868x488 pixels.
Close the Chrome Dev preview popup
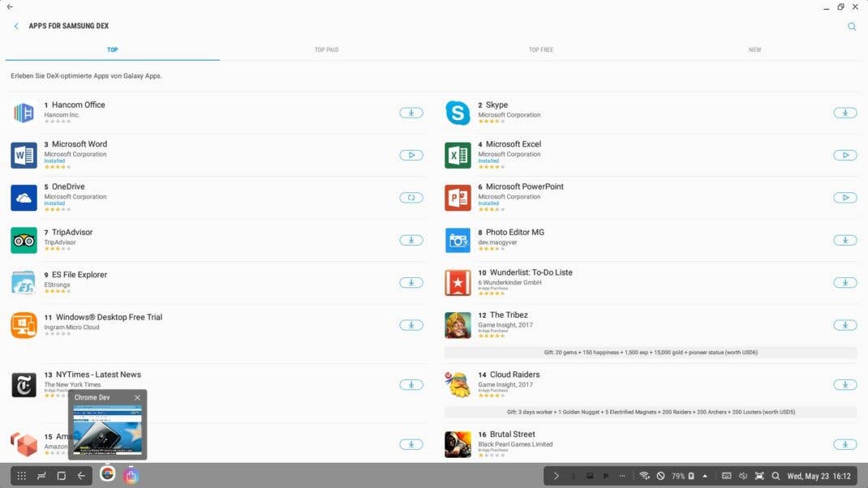(138, 397)
